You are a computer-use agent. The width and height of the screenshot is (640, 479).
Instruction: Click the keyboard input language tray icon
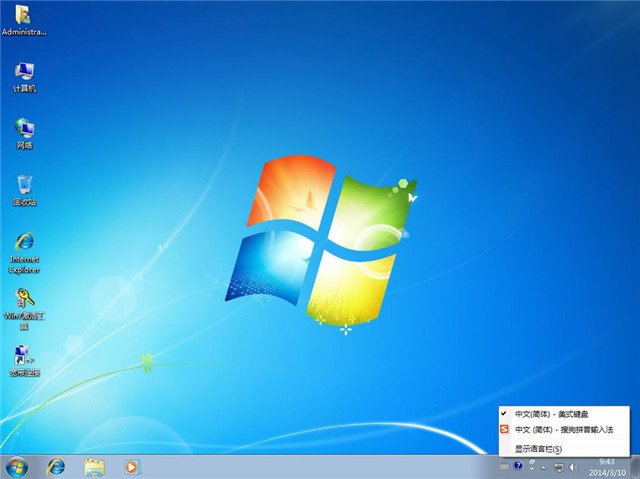[x=504, y=467]
